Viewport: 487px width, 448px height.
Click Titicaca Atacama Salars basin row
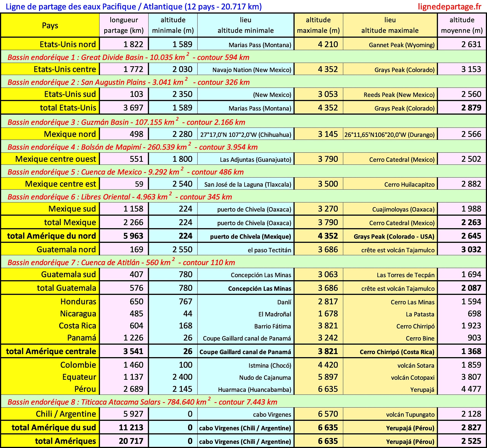tap(142, 402)
